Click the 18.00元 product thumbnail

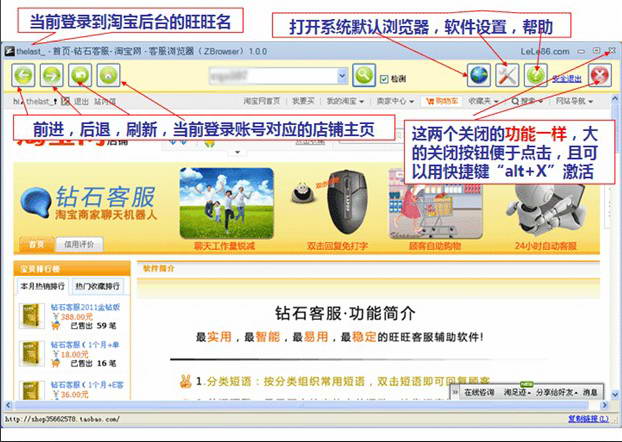click(x=32, y=353)
